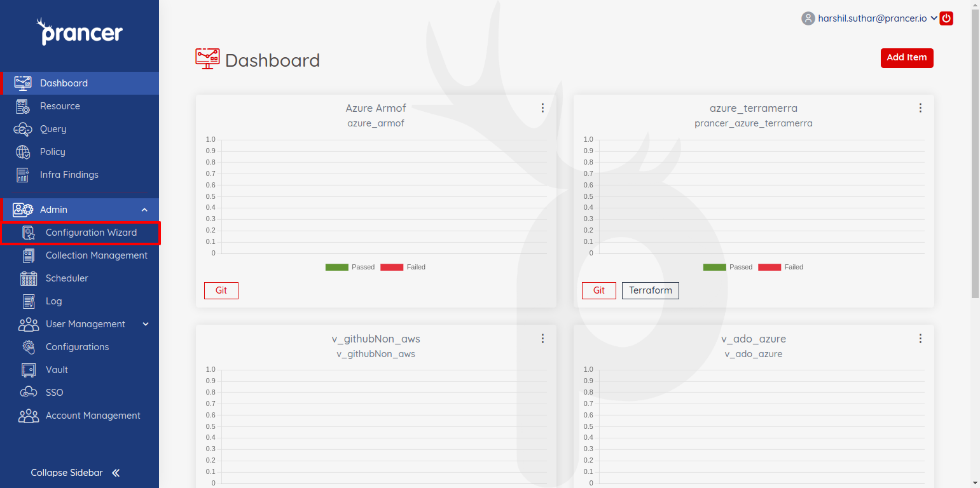Toggle the Passed legend in azure_terramerra chart
Viewport: 980px width, 488px height.
click(728, 268)
